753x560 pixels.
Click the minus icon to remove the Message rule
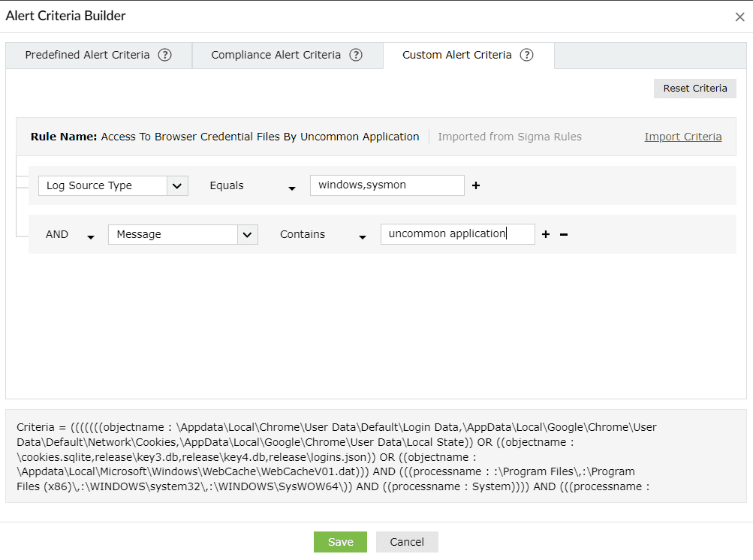[x=563, y=234]
